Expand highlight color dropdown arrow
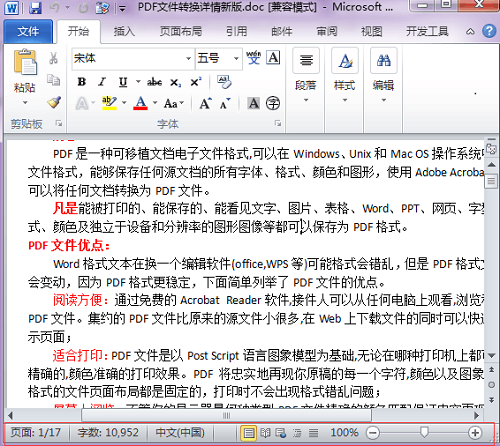 (x=124, y=103)
